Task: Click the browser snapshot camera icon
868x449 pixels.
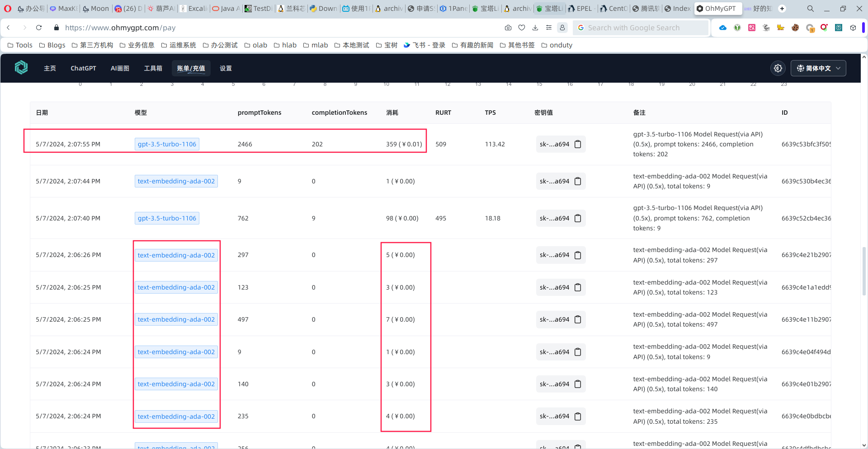Action: 508,28
